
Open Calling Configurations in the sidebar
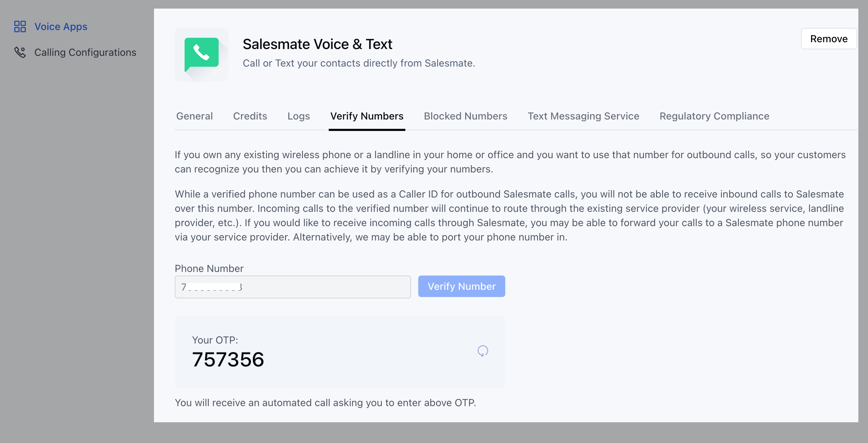tap(85, 52)
